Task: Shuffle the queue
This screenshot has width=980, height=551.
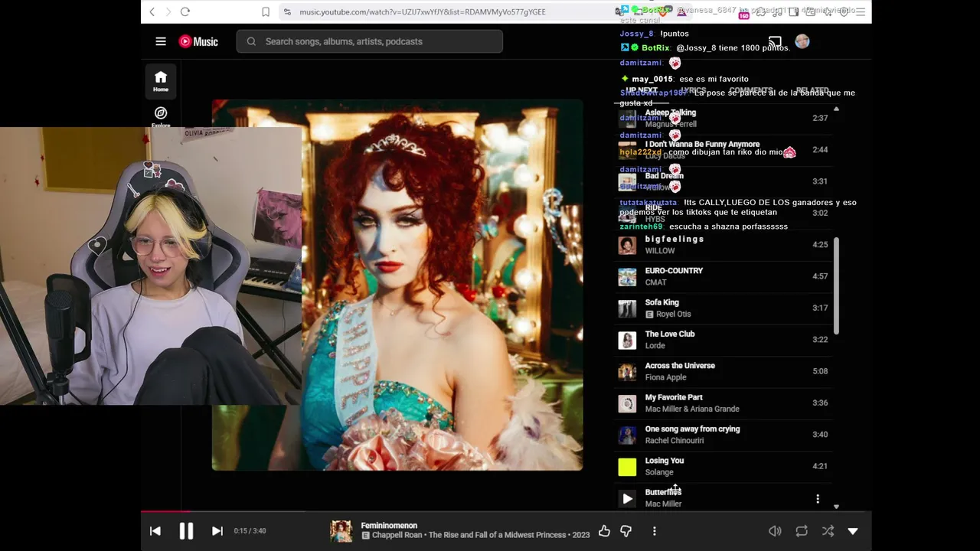Action: [828, 531]
